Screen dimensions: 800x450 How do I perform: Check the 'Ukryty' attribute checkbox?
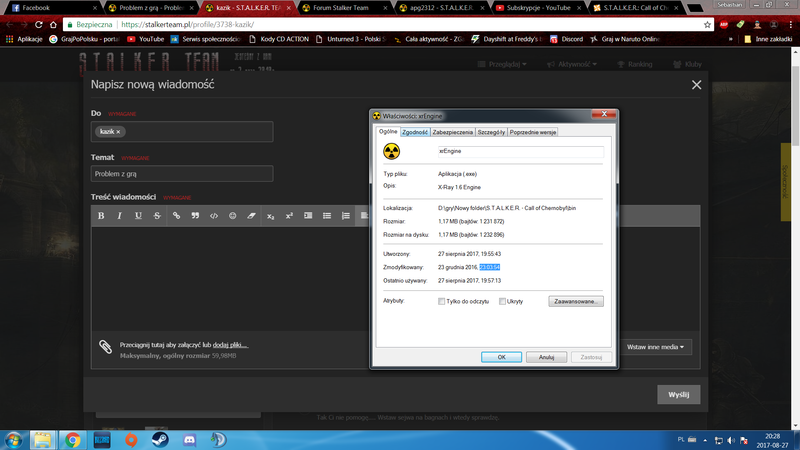pyautogui.click(x=502, y=301)
